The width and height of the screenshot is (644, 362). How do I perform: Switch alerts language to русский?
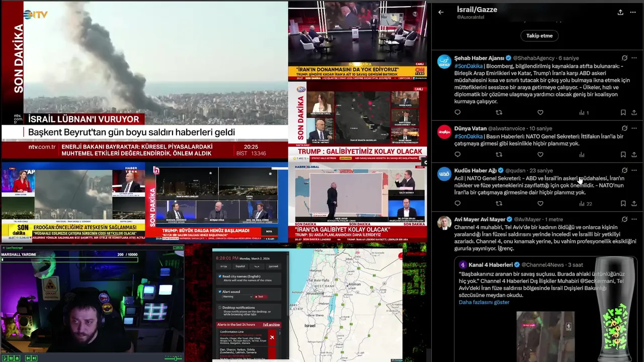[x=273, y=266]
